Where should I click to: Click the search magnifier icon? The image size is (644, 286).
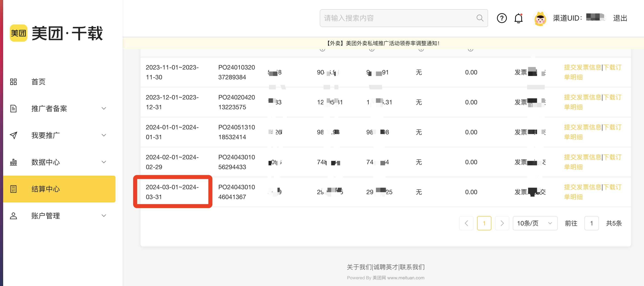point(480,18)
